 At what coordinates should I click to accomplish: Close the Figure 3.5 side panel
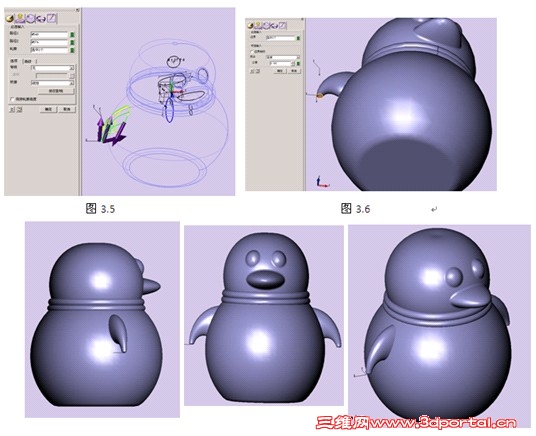point(77,10)
